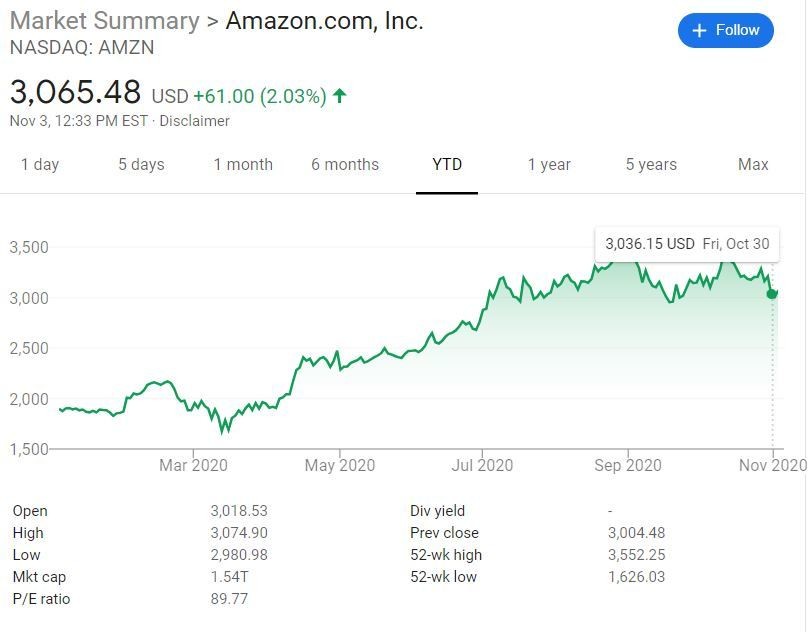Click the Sep 2020 axis label
Screen dimensions: 810x632
(x=628, y=465)
